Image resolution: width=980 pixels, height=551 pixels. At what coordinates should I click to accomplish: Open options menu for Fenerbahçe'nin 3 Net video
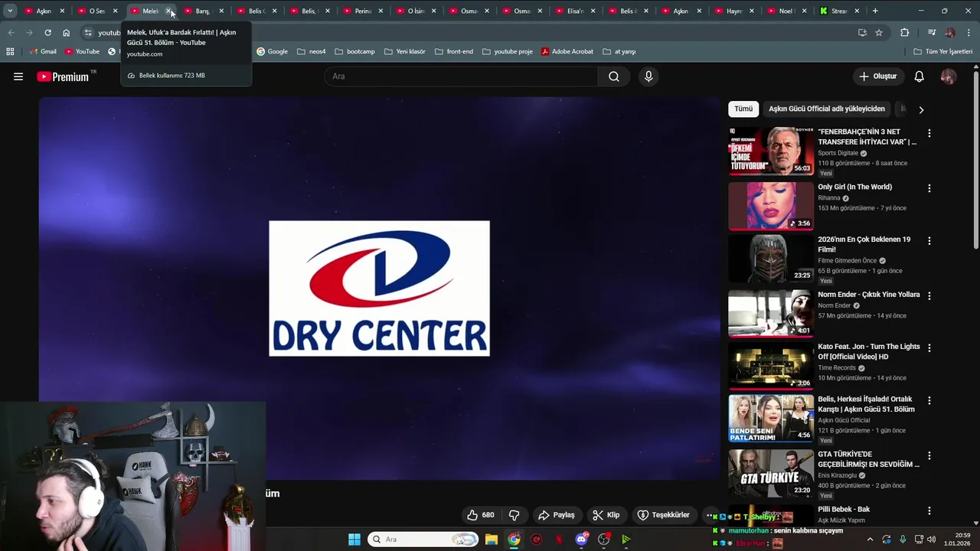(929, 133)
